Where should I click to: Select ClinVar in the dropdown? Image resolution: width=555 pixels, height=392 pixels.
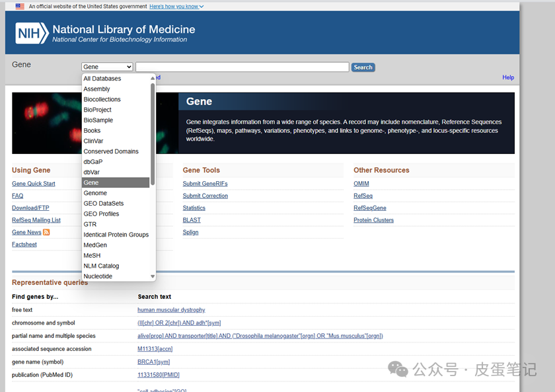coord(116,141)
